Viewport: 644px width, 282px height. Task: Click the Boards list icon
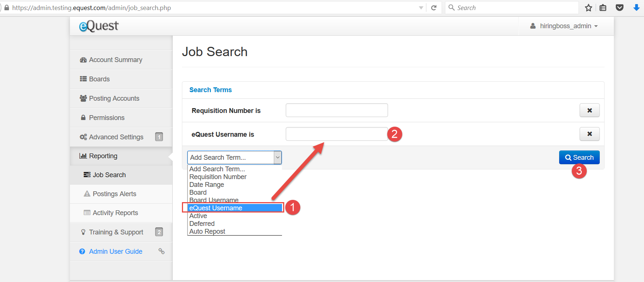click(83, 79)
